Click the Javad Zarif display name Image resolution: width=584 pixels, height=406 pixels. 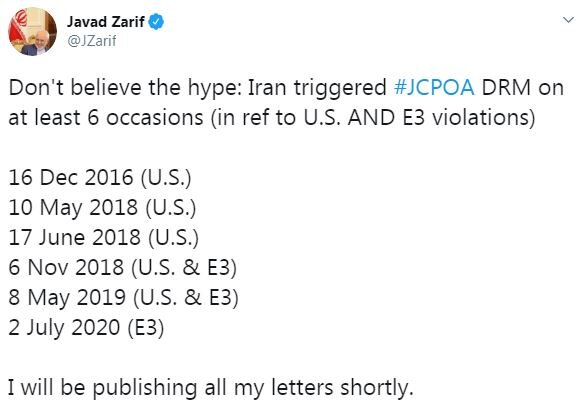(105, 22)
